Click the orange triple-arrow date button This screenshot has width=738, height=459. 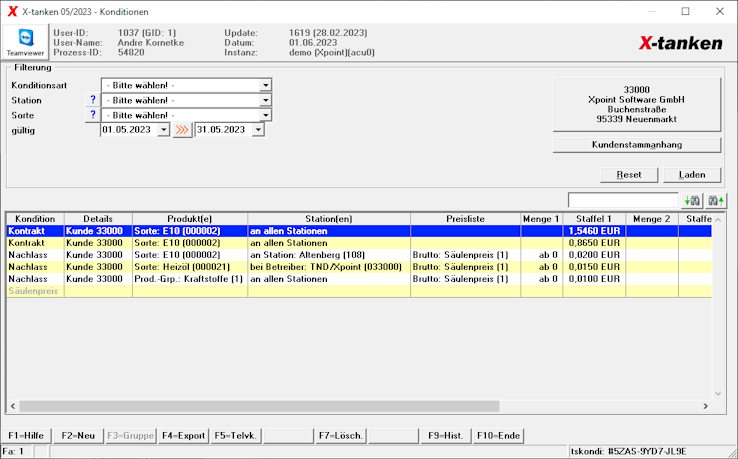182,130
